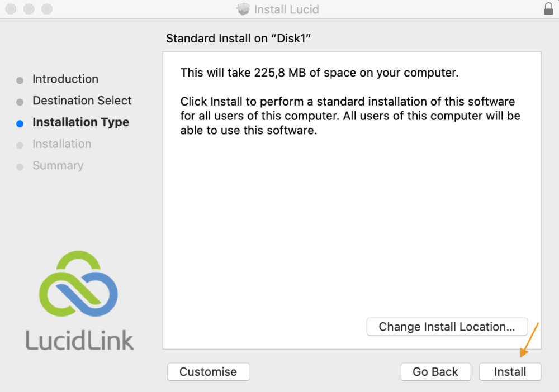The image size is (559, 392).
Task: Click the blue Installation Type bullet
Action: (20, 124)
